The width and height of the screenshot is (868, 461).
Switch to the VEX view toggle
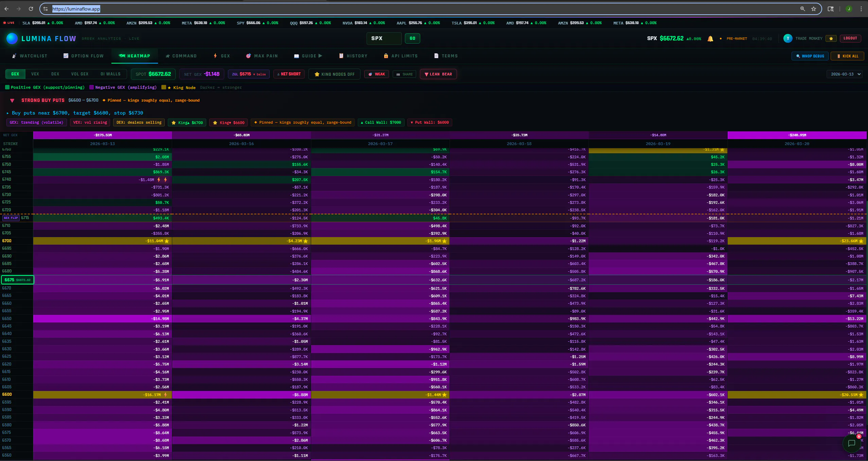tap(35, 74)
